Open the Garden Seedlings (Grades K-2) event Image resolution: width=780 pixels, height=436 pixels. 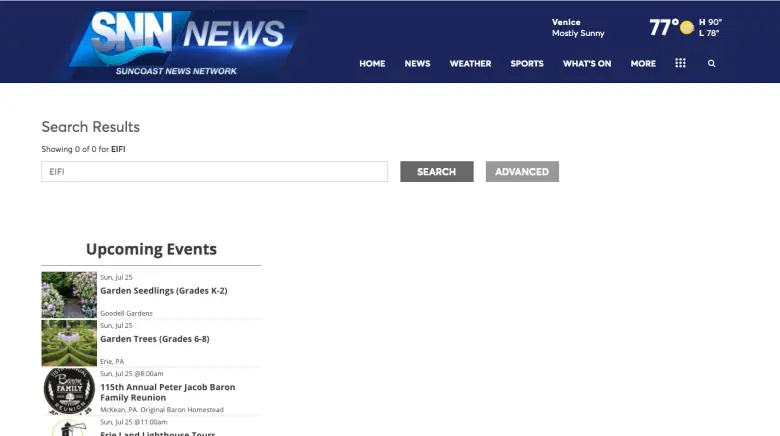[164, 290]
